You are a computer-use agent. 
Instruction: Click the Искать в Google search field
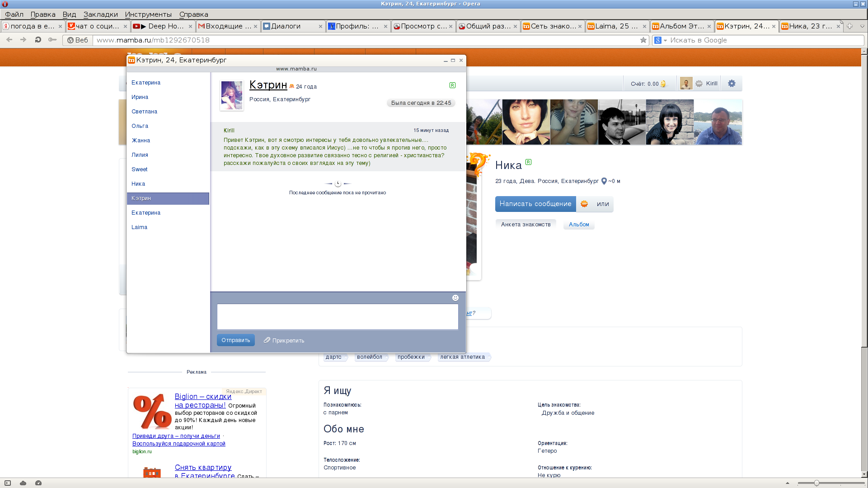[766, 40]
